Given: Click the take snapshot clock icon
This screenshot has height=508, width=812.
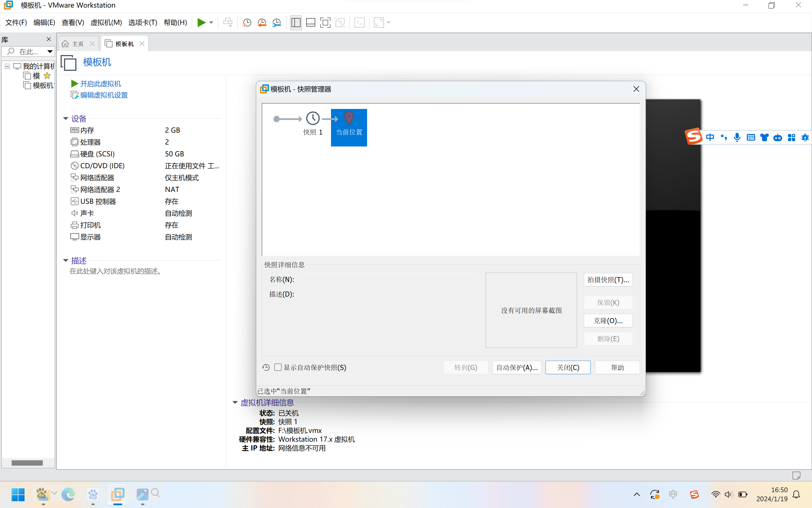Looking at the screenshot, I should point(247,23).
